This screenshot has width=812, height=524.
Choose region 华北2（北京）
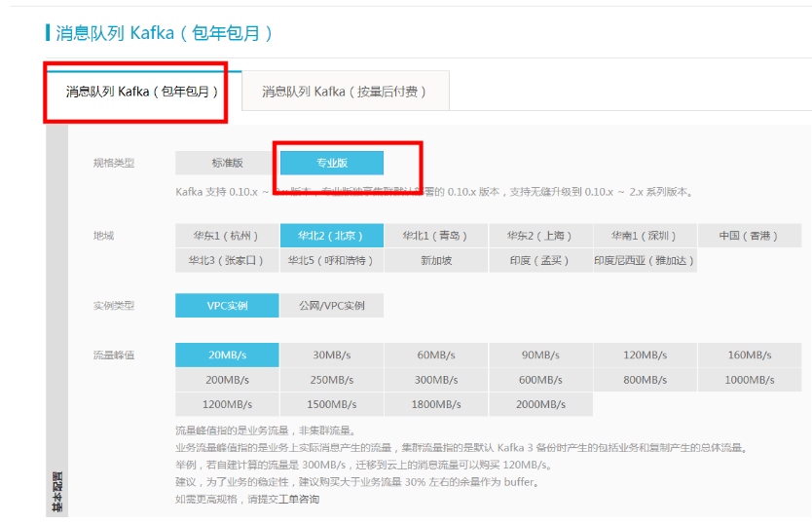click(331, 236)
